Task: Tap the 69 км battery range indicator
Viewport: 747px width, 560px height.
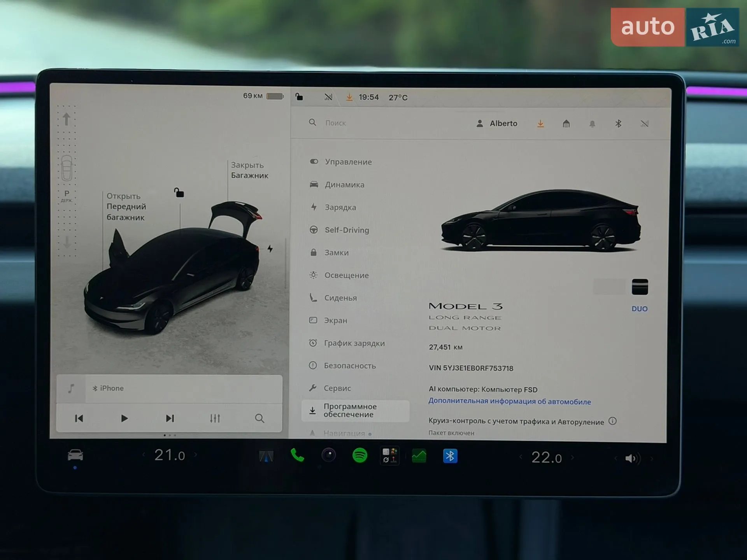Action: pyautogui.click(x=263, y=96)
